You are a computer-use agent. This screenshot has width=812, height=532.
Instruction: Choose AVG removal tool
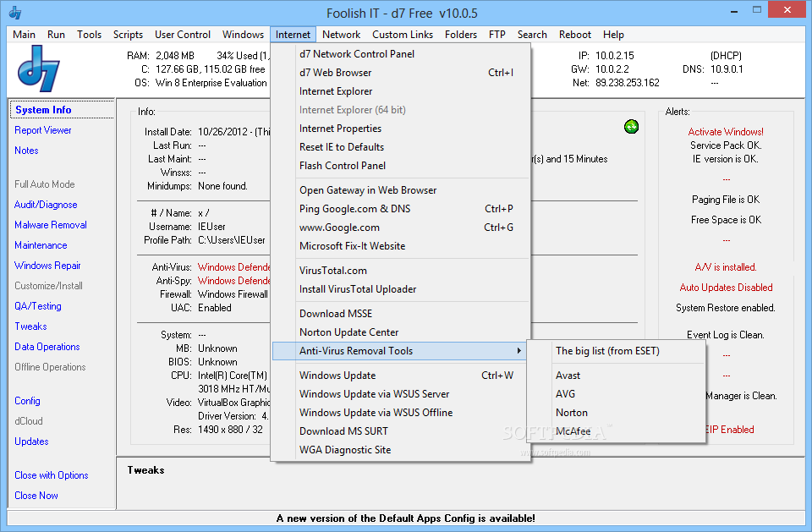[617, 393]
